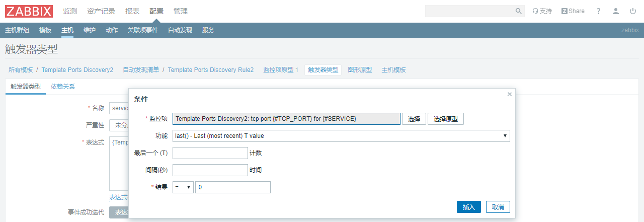Open the 结果 operator dropdown
Image resolution: width=644 pixels, height=222 pixels.
coord(183,187)
